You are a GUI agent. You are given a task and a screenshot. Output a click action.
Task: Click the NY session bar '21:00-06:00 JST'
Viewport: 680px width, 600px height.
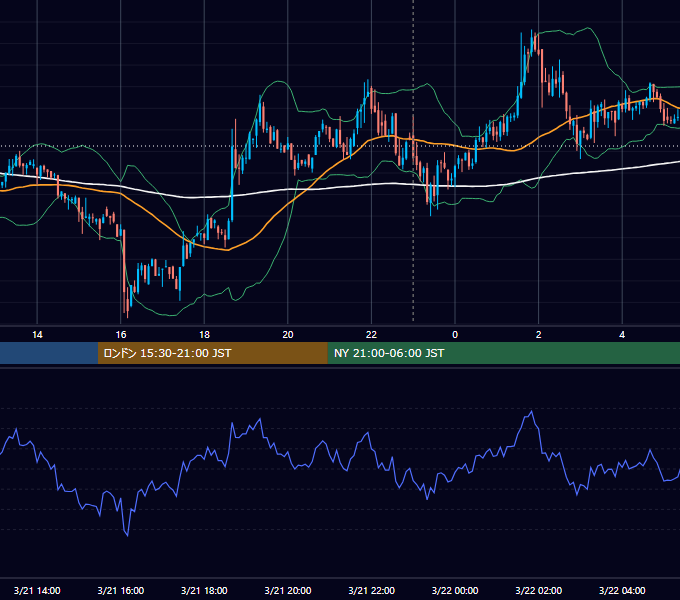[503, 353]
